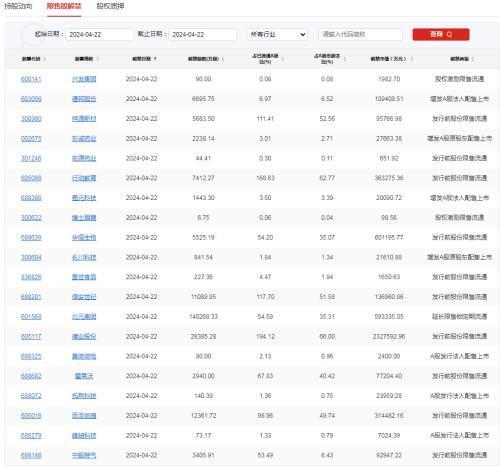Open stock code link 300622
The height and width of the screenshot is (467, 500).
point(31,218)
